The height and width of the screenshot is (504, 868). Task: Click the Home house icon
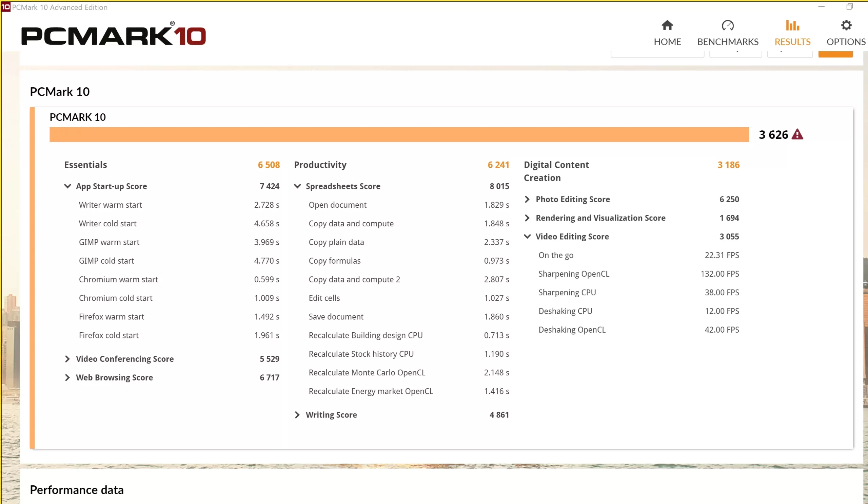point(667,25)
